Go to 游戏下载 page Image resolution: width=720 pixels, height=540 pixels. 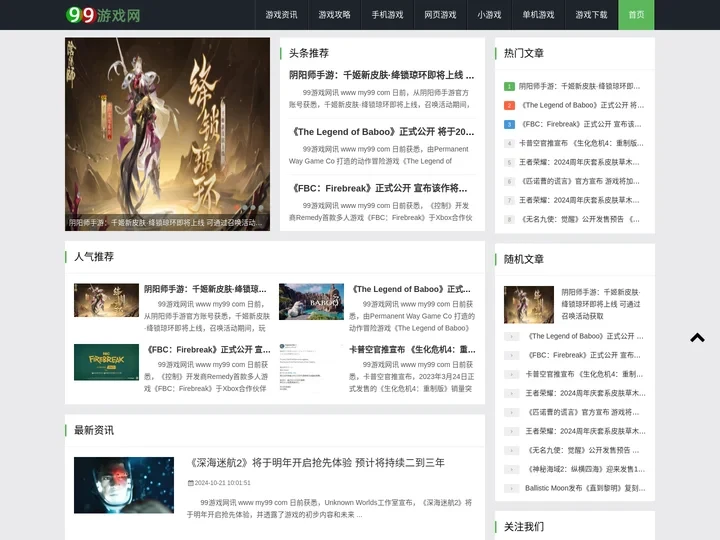(591, 15)
